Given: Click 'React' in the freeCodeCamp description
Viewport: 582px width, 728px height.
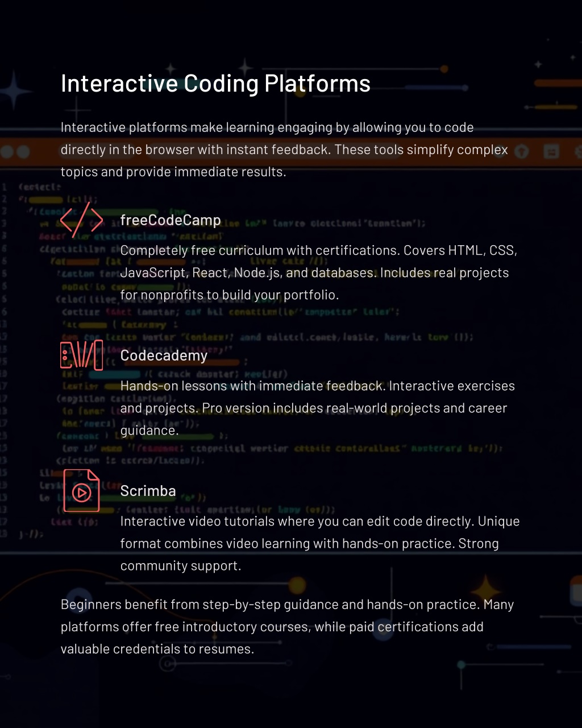Looking at the screenshot, I should [x=210, y=273].
